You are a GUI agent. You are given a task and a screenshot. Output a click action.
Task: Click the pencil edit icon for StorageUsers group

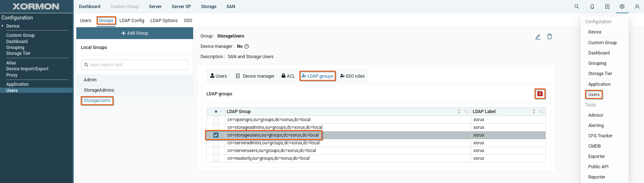[538, 37]
